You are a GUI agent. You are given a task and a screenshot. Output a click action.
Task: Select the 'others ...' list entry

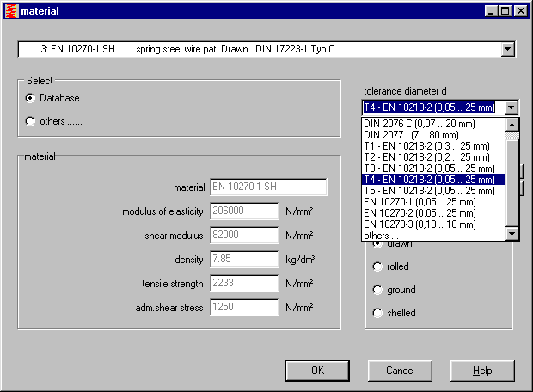(382, 236)
